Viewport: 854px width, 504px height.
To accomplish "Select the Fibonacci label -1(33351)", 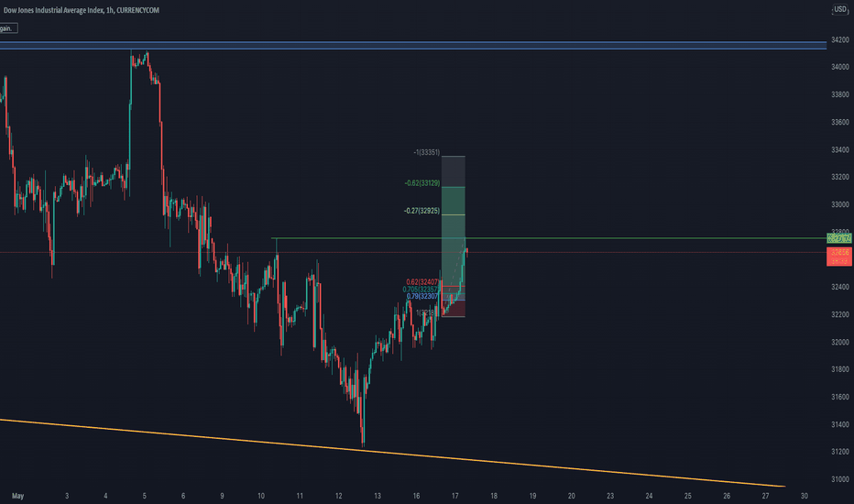I will pyautogui.click(x=426, y=152).
